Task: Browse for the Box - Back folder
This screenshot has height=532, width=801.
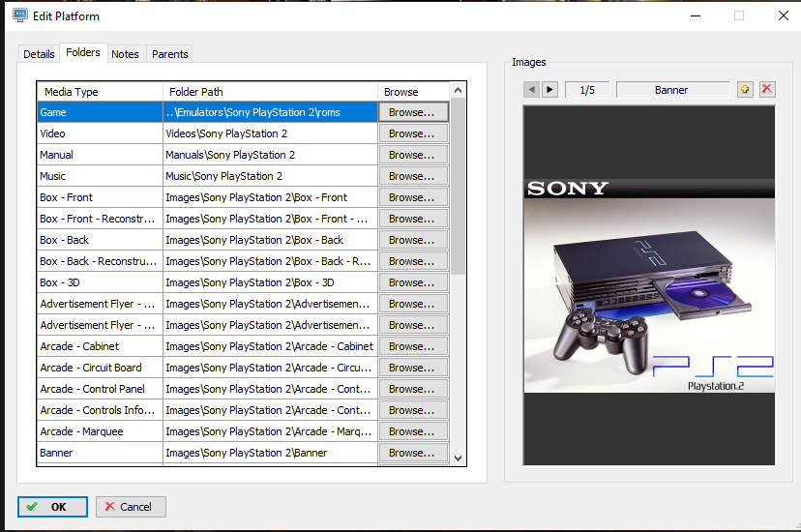Action: (x=413, y=240)
